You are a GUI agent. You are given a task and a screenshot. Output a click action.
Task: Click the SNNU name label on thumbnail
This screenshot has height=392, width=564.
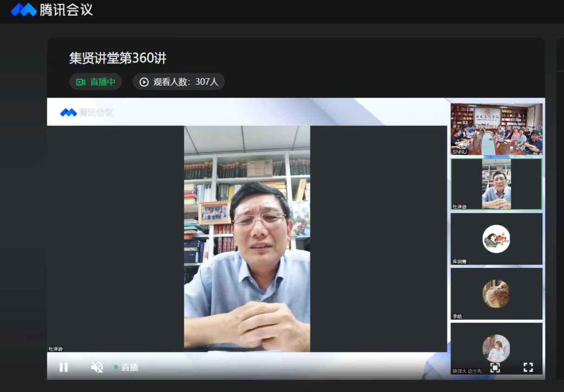[x=460, y=152]
